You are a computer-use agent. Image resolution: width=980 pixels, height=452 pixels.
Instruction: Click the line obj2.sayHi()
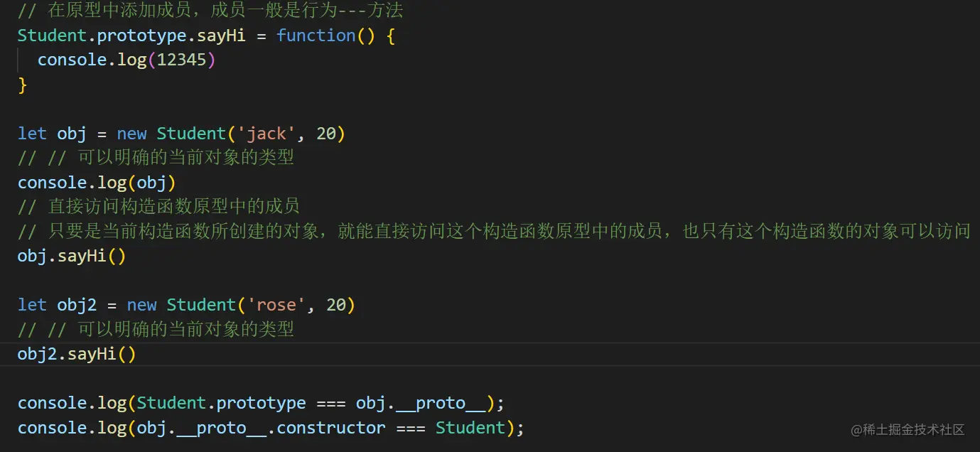click(77, 354)
